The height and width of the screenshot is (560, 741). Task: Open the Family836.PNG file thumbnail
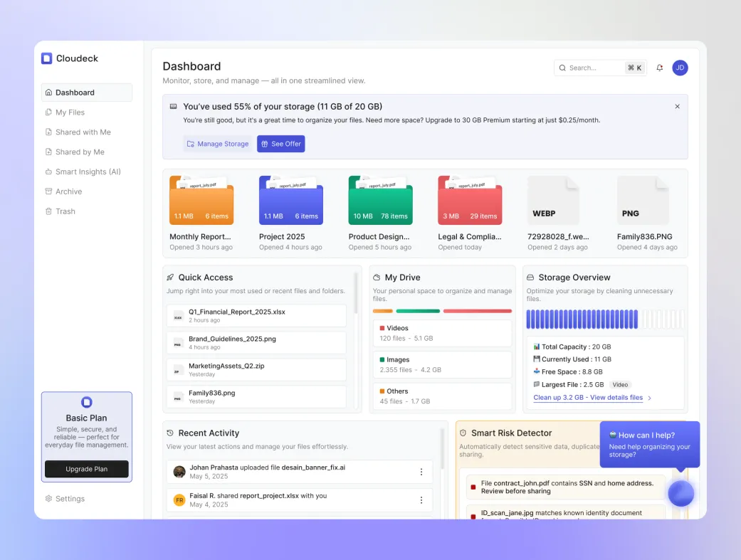pos(643,201)
